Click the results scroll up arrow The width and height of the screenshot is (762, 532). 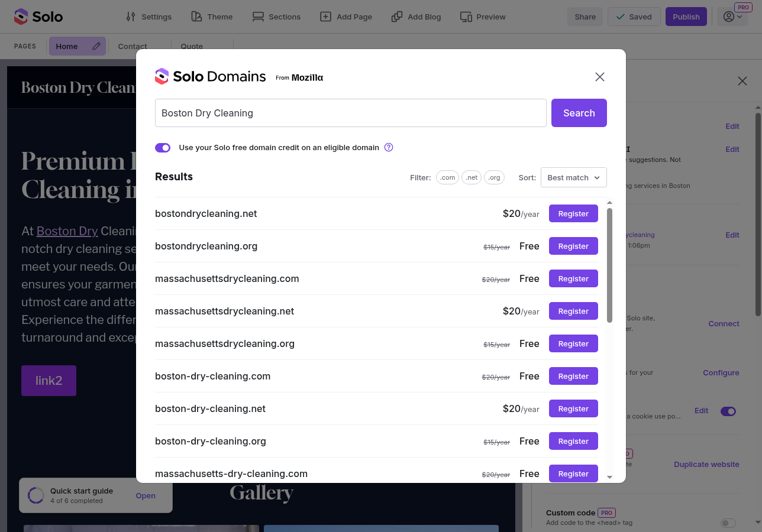pos(610,203)
